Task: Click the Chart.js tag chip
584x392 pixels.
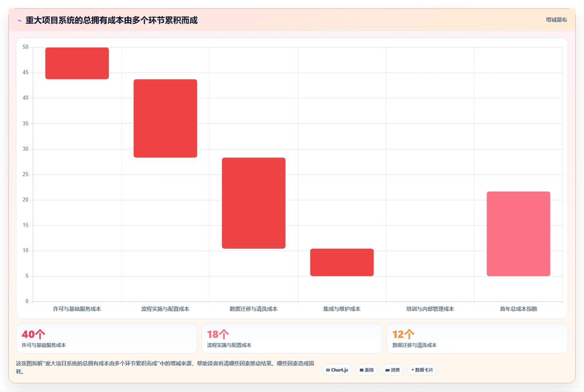Action: (x=337, y=370)
